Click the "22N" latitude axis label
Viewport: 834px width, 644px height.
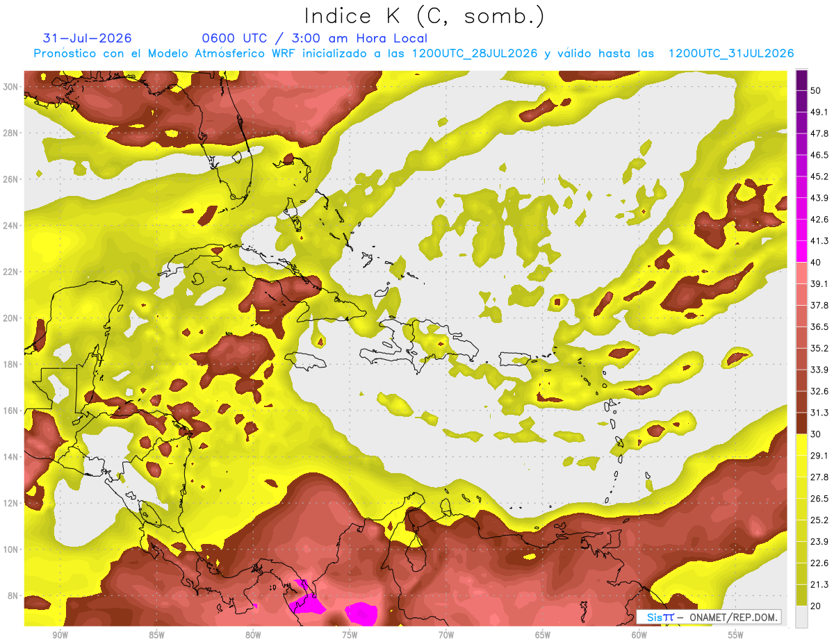[x=11, y=272]
